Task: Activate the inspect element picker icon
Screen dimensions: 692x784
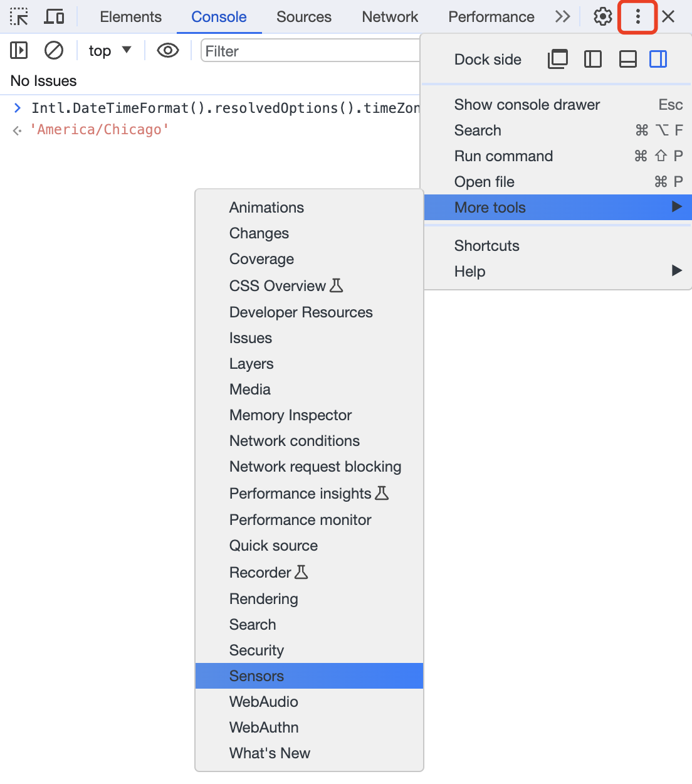Action: pos(19,17)
